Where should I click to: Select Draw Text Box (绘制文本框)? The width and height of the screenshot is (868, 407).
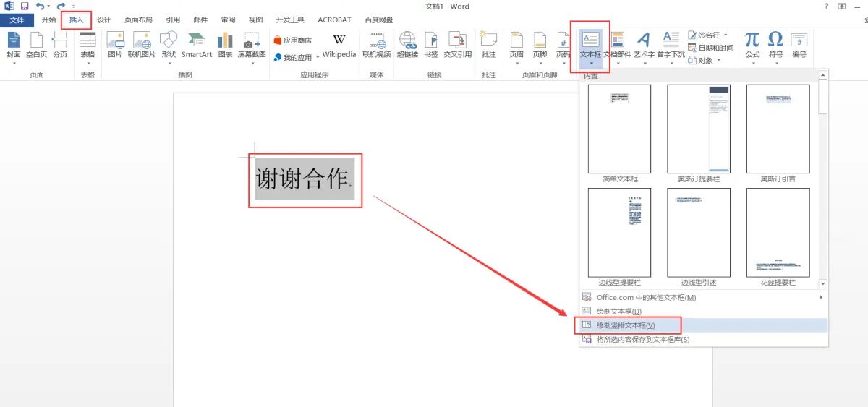click(x=703, y=311)
